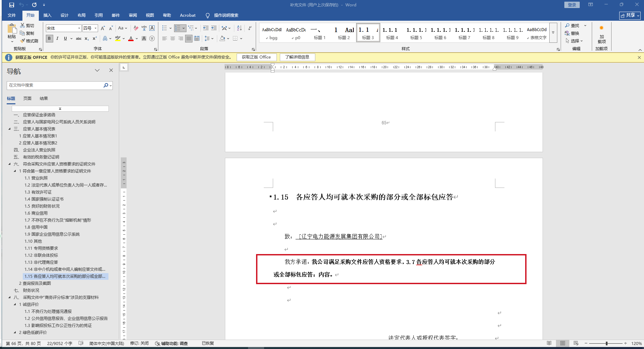Click the yellow text highlight color button
The image size is (644, 349).
pos(117,38)
